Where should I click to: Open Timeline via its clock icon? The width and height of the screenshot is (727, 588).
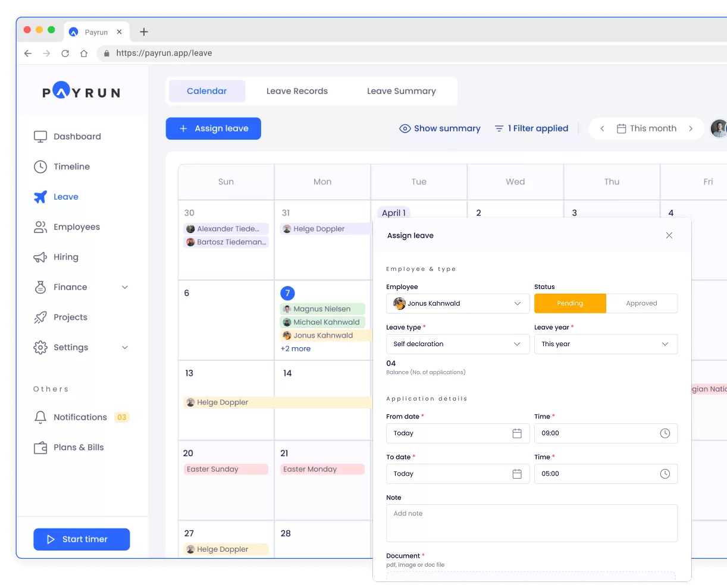pyautogui.click(x=40, y=167)
